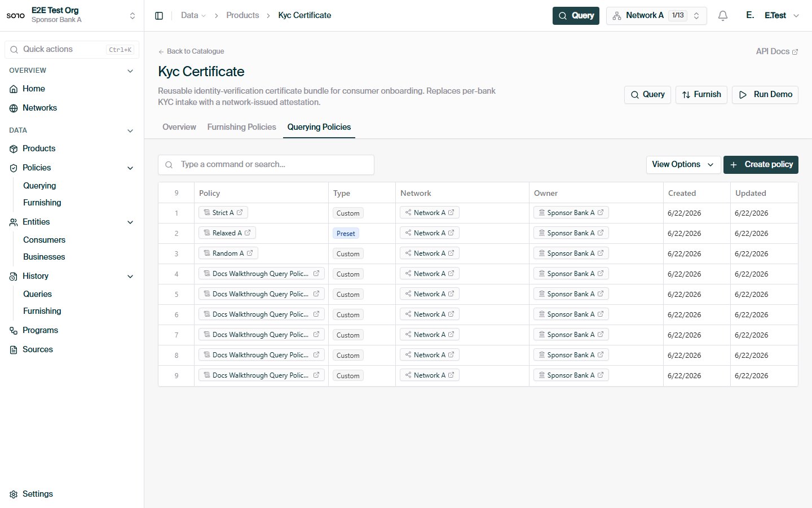
Task: Click the search magnifier icon in policy search
Action: 169,165
